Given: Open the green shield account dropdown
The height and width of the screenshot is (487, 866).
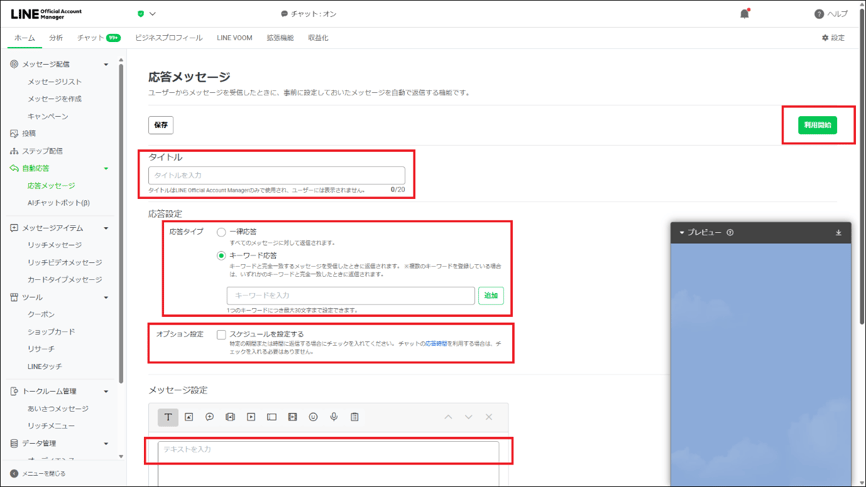Looking at the screenshot, I should [x=146, y=14].
